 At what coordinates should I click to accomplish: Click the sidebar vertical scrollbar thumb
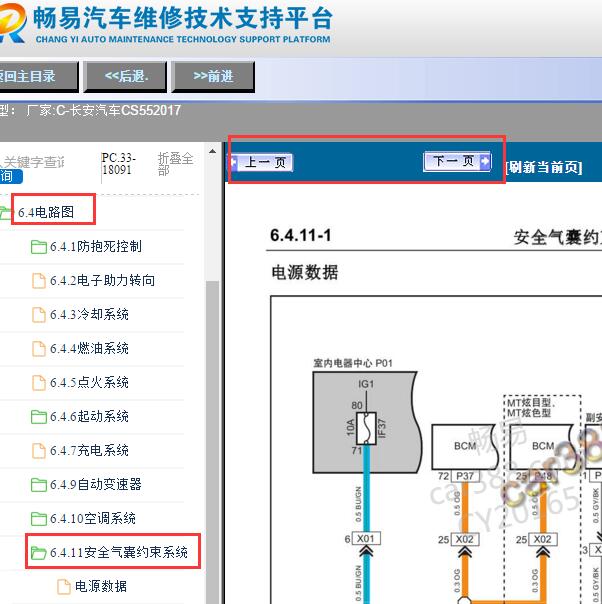tap(212, 442)
